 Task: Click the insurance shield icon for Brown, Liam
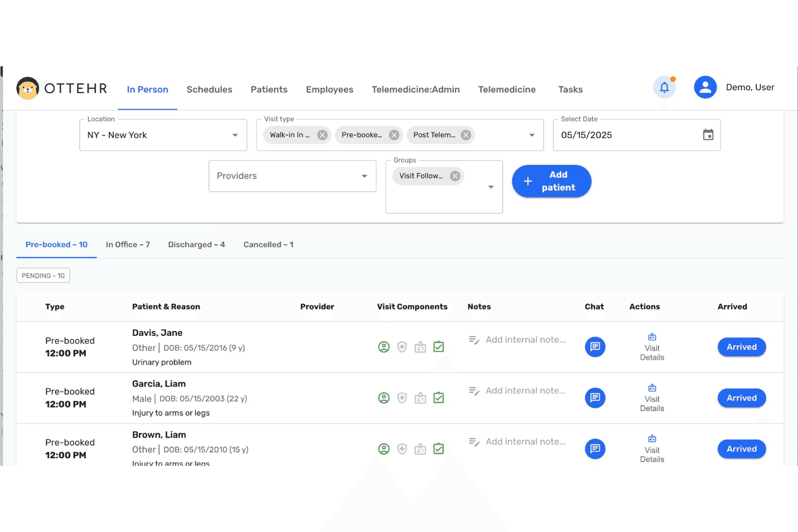(x=402, y=449)
